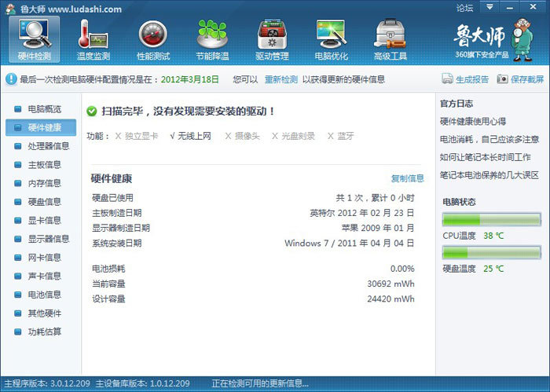Screen dimensions: 550x392
Task: Click the 电池损耗 value 0.00%
Action: click(402, 269)
